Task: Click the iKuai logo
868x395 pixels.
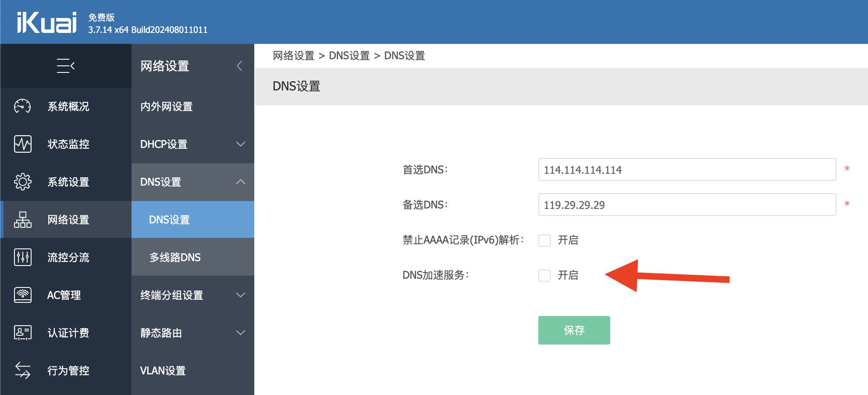Action: [47, 22]
